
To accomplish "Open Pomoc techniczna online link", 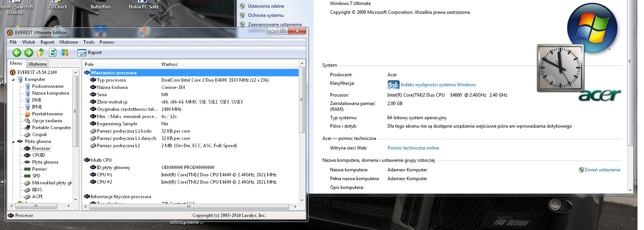I will (x=413, y=148).
